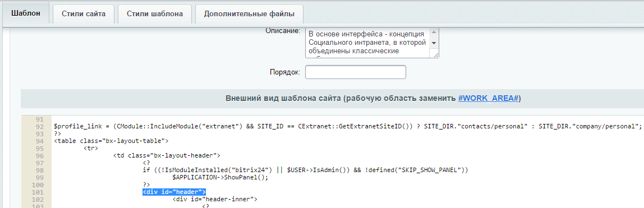This screenshot has height=208, width=644.
Task: Click the highlighted <div id="header"> code
Action: pos(174,192)
